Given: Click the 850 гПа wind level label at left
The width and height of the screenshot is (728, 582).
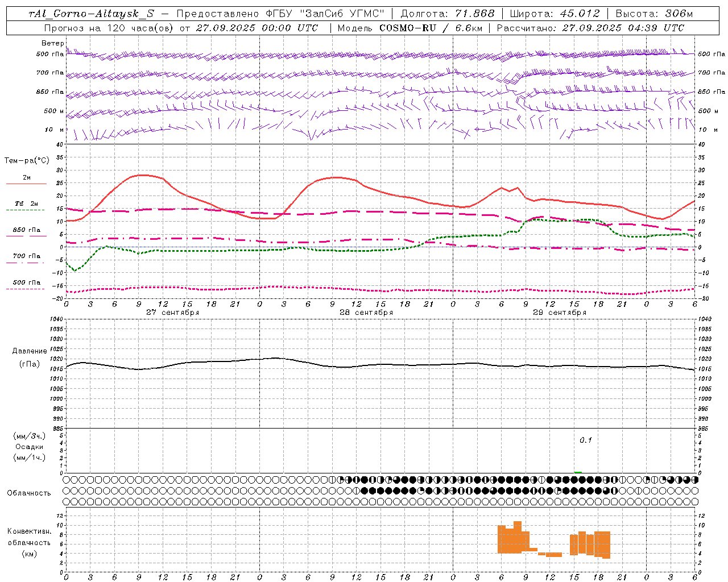Looking at the screenshot, I should tap(50, 92).
